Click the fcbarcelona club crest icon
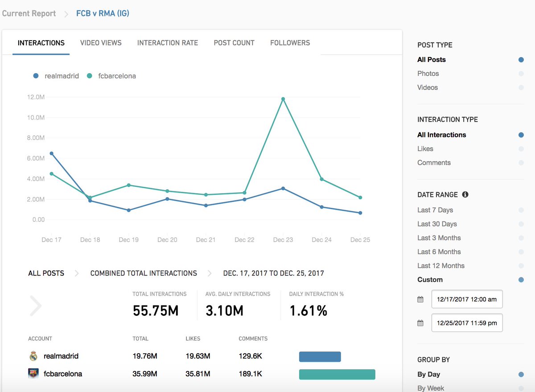Image resolution: width=535 pixels, height=392 pixels. tap(33, 374)
